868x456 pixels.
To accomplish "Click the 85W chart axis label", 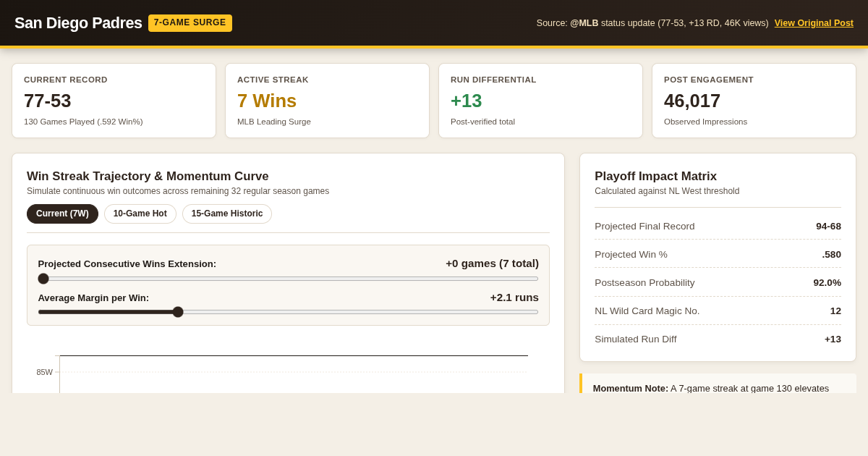I will (x=45, y=372).
